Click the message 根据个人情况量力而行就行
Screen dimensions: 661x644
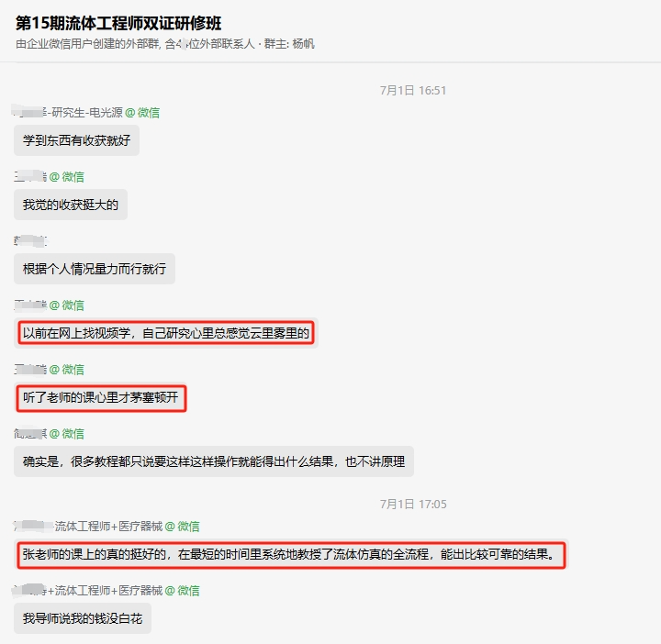coord(95,269)
